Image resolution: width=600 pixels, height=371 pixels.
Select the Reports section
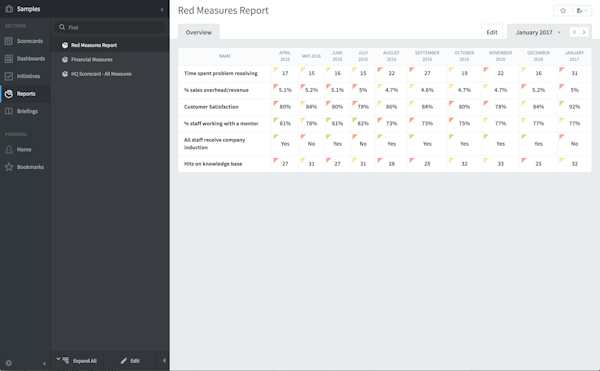pos(25,94)
